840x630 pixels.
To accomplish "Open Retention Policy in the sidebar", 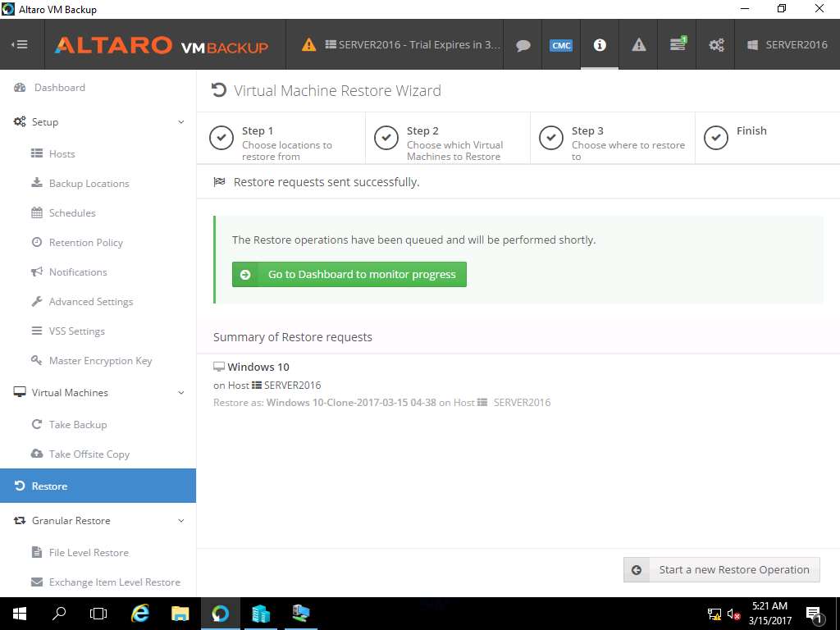I will tap(85, 242).
